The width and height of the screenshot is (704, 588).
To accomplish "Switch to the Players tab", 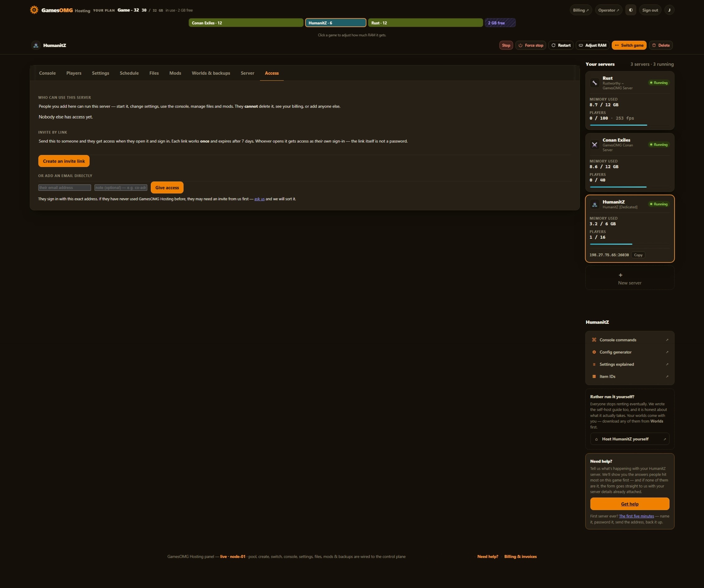I will point(74,73).
